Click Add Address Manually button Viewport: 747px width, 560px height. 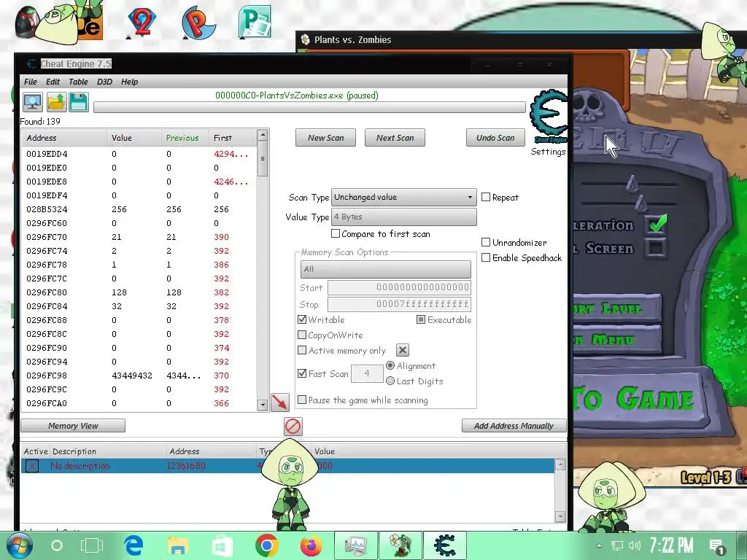(x=514, y=426)
